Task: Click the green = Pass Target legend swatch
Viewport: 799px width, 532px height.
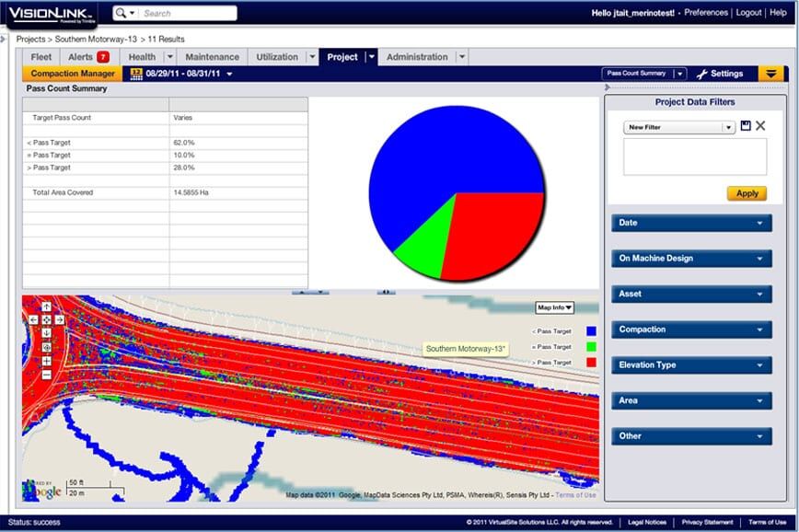Action: tap(591, 347)
